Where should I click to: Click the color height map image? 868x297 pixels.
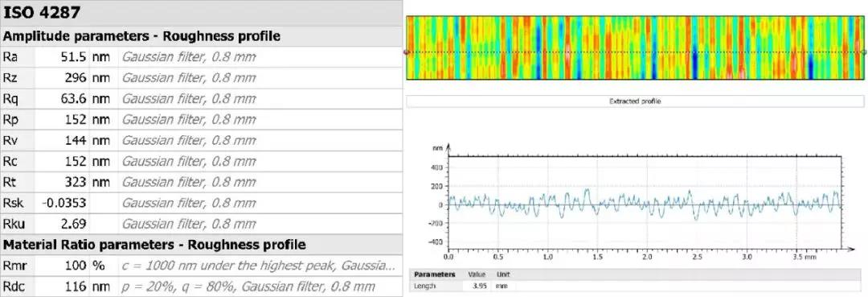tap(635, 47)
